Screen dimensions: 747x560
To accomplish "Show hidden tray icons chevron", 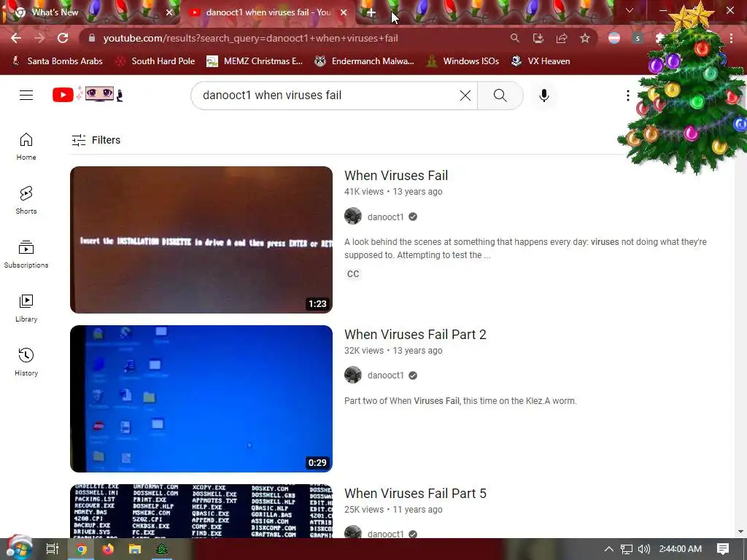I will (x=609, y=549).
